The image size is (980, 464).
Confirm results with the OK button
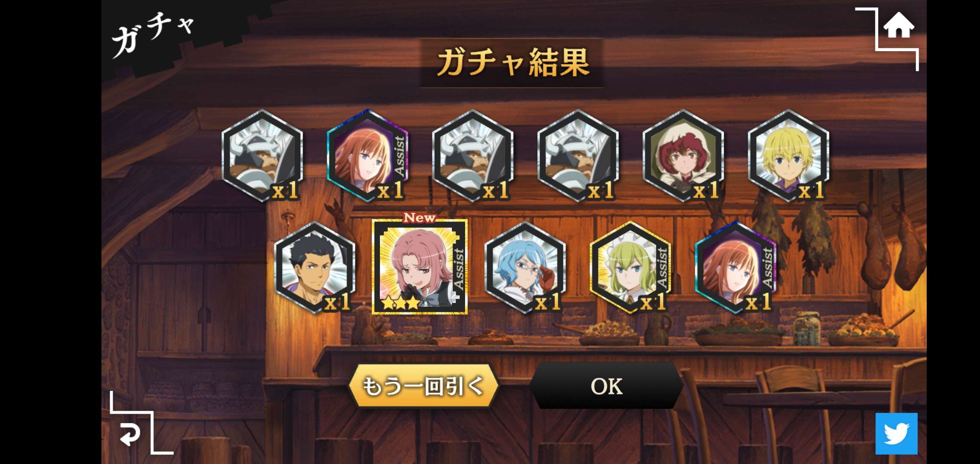(606, 385)
